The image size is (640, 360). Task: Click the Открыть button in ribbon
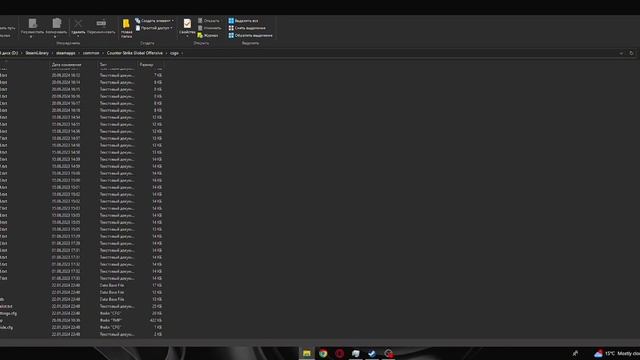point(209,20)
